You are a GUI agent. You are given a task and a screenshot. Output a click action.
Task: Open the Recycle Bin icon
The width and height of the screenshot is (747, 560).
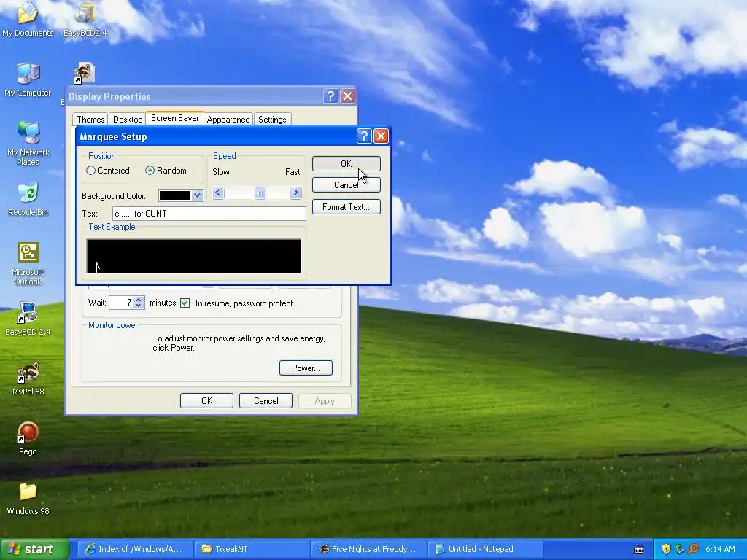click(28, 199)
